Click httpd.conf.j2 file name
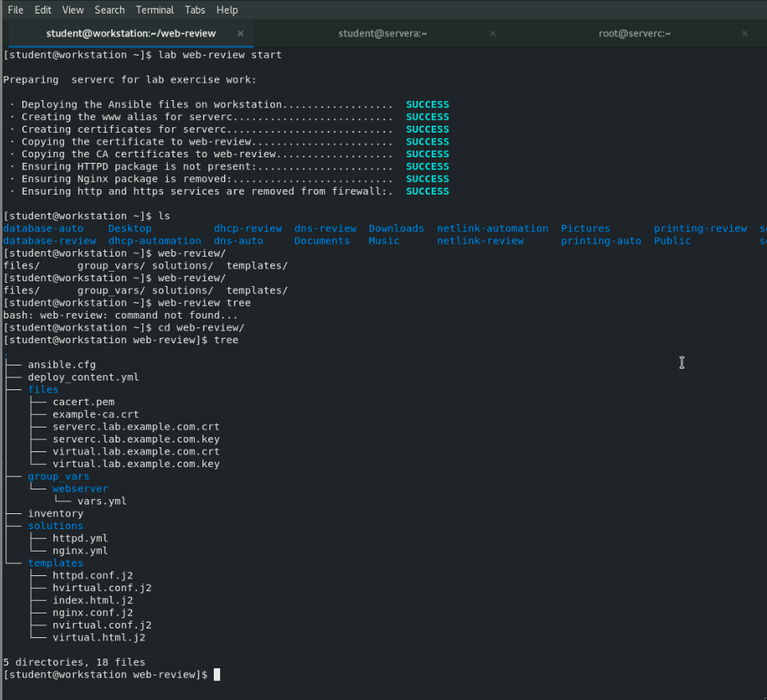Image resolution: width=767 pixels, height=700 pixels. coord(93,575)
